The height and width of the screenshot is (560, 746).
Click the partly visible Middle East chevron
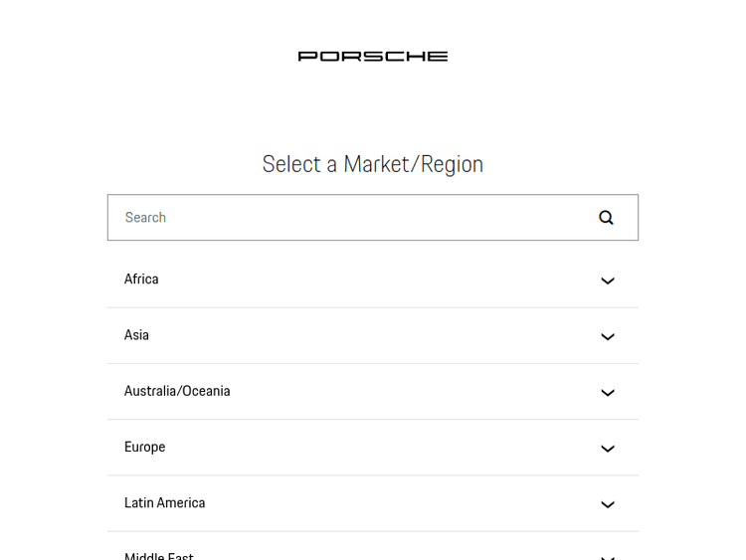(608, 556)
